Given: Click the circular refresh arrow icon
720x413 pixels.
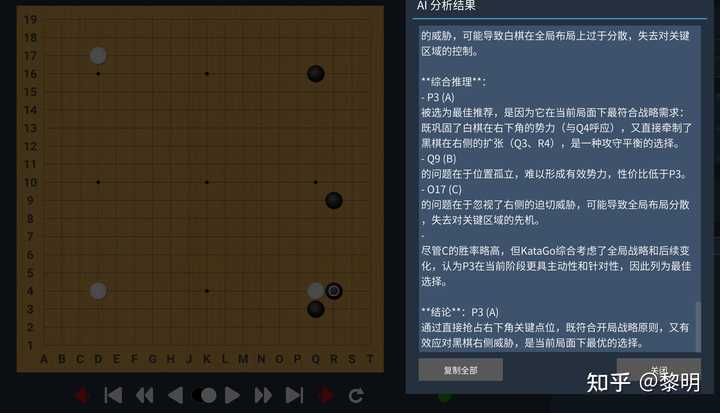Looking at the screenshot, I should pyautogui.click(x=357, y=396).
